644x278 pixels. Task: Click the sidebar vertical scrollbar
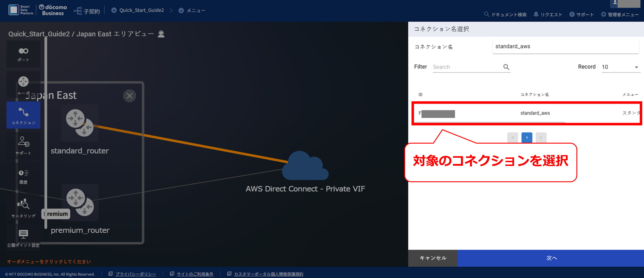(x=46, y=133)
